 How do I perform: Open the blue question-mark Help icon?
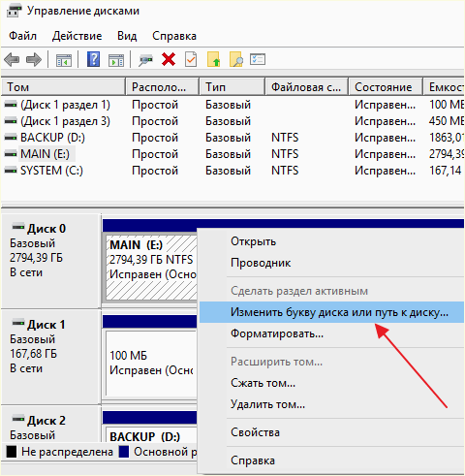coord(93,59)
